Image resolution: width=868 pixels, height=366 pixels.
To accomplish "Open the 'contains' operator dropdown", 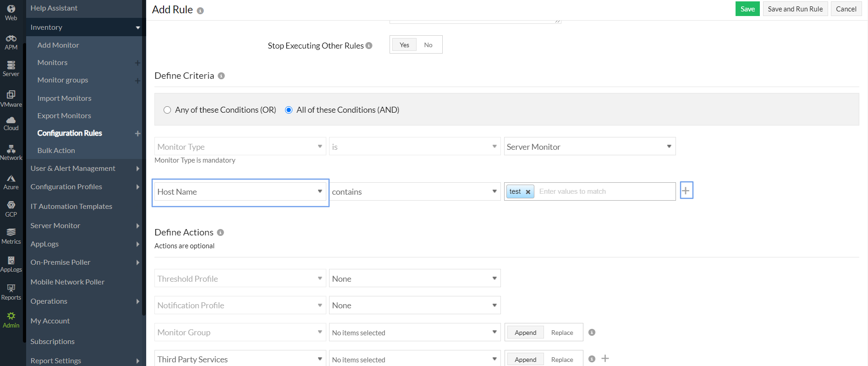I will coord(414,192).
